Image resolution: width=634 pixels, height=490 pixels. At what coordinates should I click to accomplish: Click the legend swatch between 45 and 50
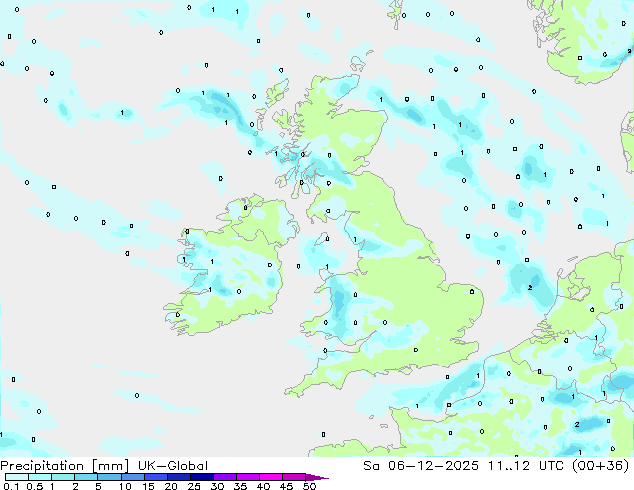pyautogui.click(x=294, y=477)
